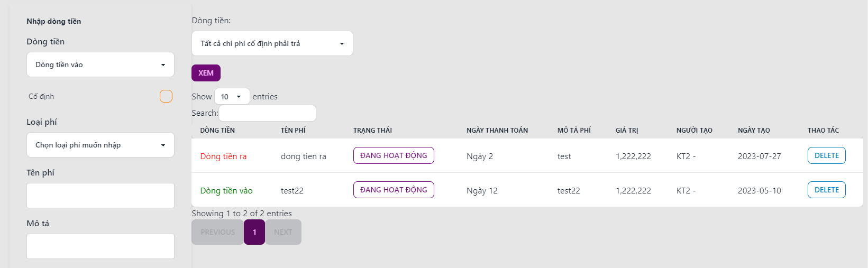Toggle the Cố định checkbox
Viewport: 868px width, 268px height.
166,96
